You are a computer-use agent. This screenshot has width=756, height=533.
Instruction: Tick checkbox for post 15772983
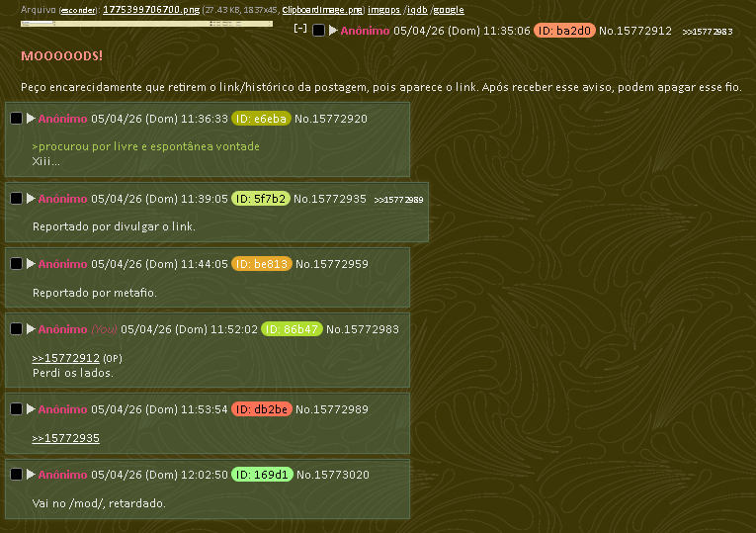tap(17, 329)
